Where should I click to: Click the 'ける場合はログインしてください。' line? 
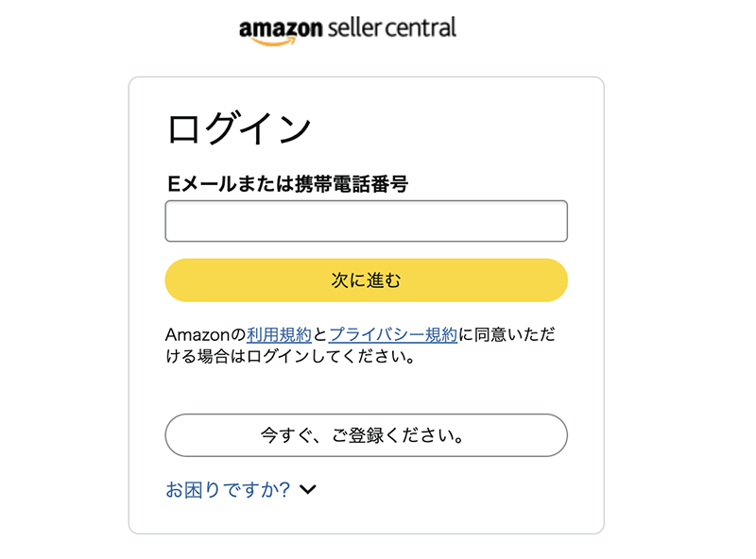[290, 357]
